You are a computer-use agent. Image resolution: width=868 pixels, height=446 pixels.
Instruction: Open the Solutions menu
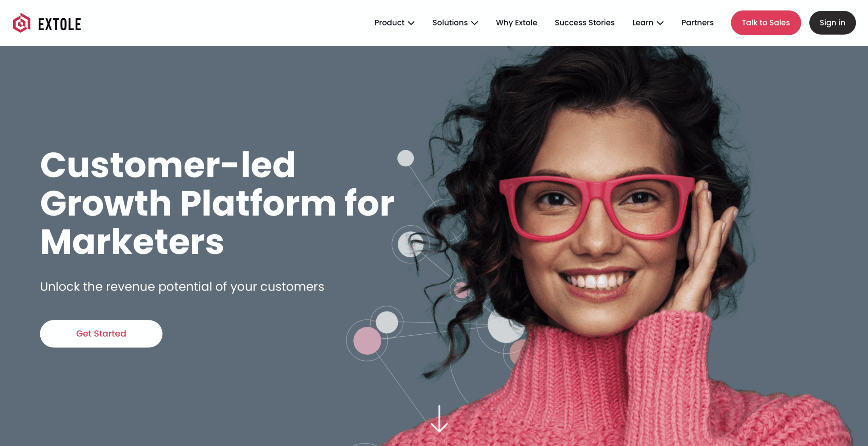coord(455,23)
